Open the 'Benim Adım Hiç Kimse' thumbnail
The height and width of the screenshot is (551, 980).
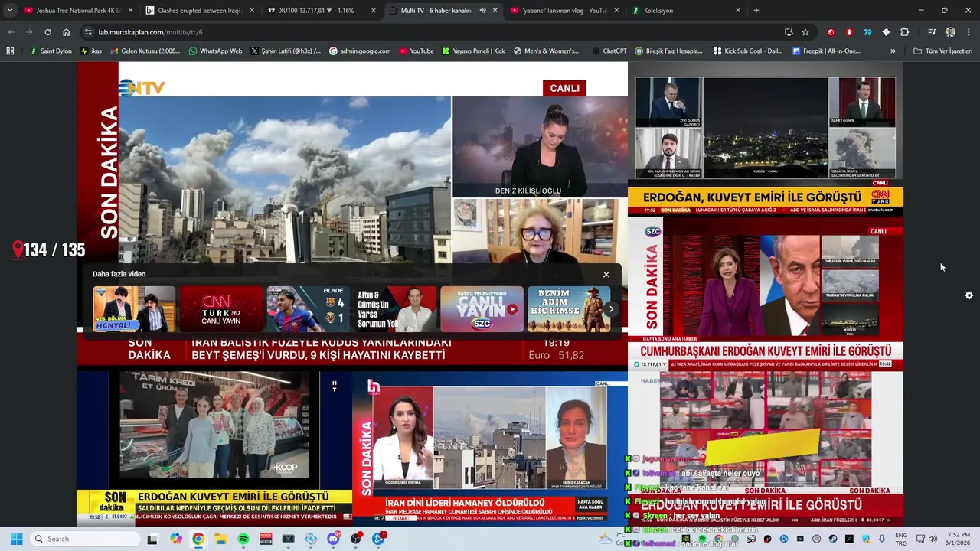(x=569, y=309)
